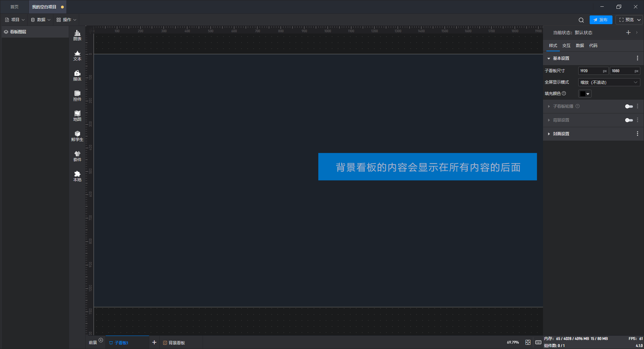
Task: Click the search magnifier icon
Action: 581,20
